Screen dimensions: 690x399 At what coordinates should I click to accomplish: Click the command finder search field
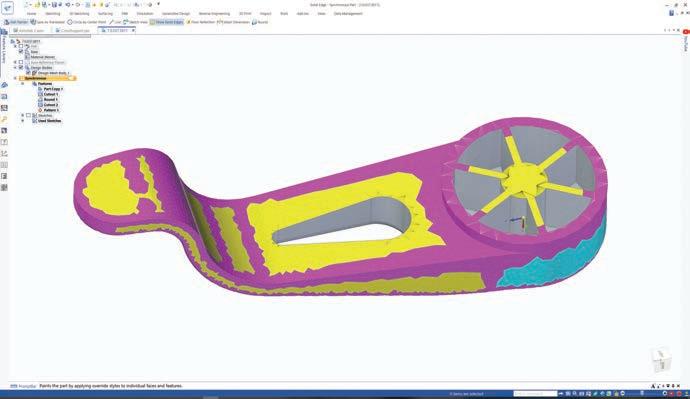click(x=535, y=393)
